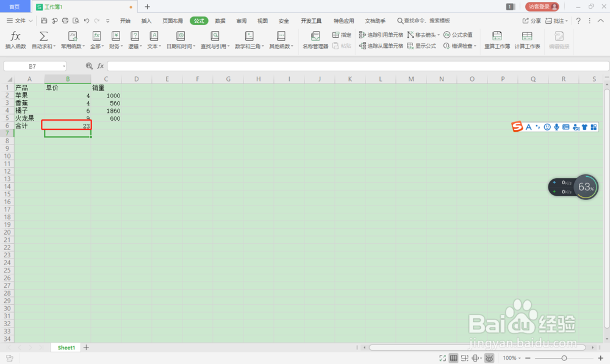Open the 插入 ribbon tab
Image resolution: width=610 pixels, height=364 pixels.
pyautogui.click(x=146, y=21)
